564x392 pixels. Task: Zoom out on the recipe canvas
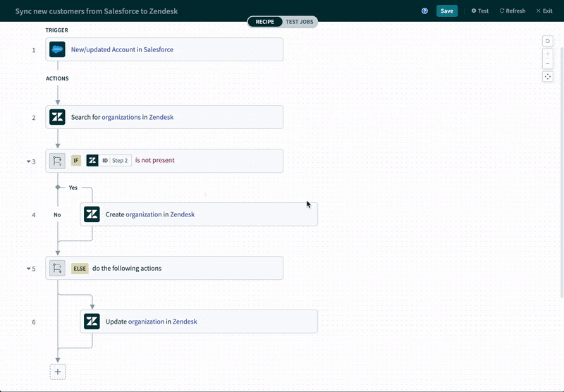tap(548, 64)
